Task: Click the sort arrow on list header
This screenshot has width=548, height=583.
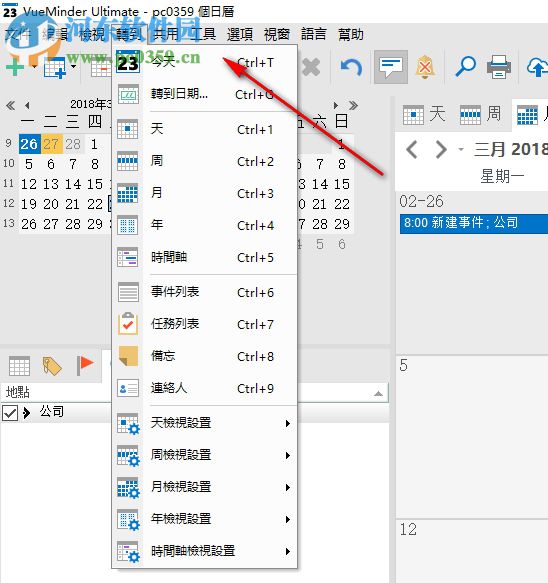Action: pos(378,393)
